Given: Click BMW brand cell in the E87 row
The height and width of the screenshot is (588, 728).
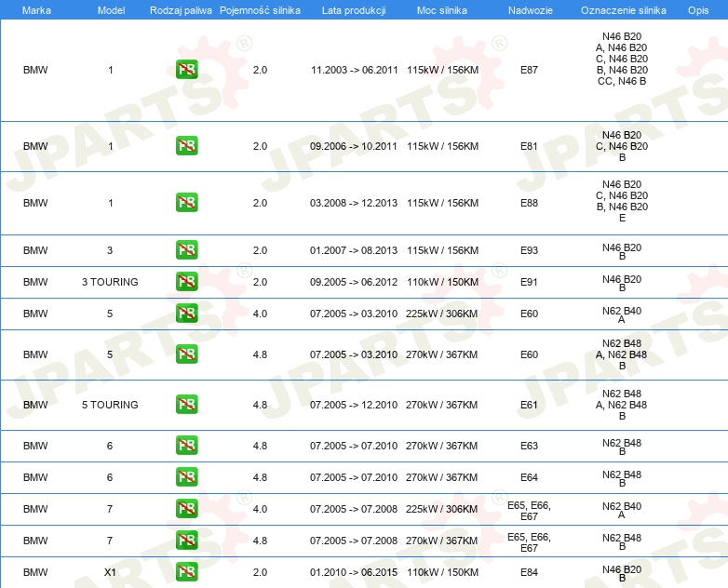Looking at the screenshot, I should [x=35, y=70].
